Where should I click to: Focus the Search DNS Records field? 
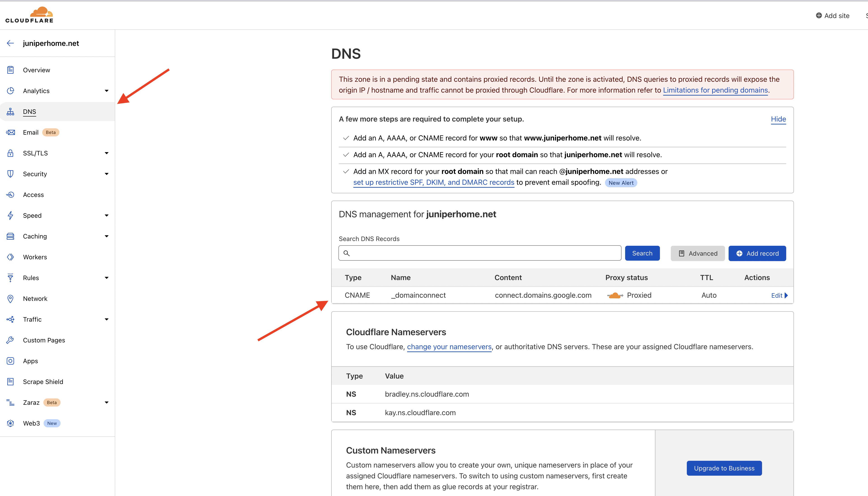click(480, 253)
